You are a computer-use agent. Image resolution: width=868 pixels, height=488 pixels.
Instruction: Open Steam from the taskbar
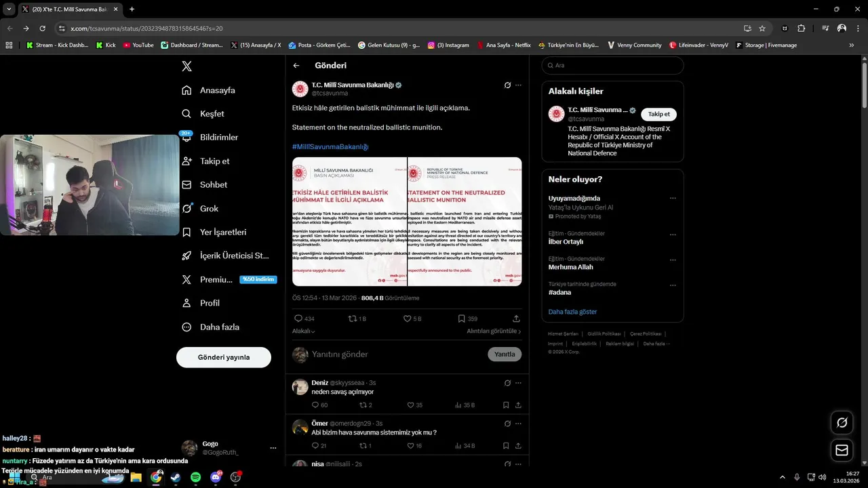(x=176, y=477)
